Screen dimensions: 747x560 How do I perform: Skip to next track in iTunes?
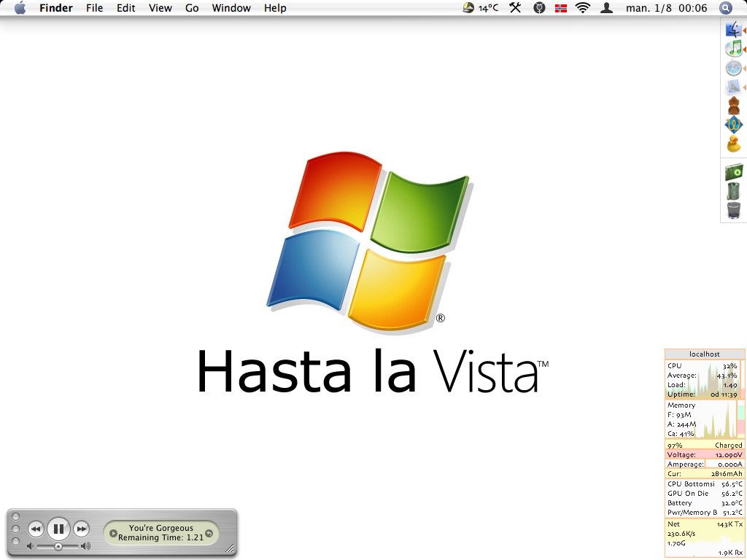tap(82, 529)
